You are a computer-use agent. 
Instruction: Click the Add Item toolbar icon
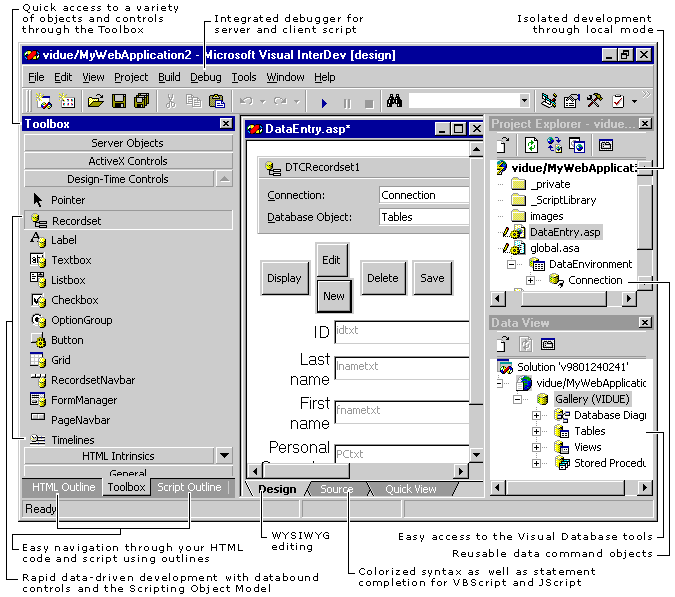[67, 102]
